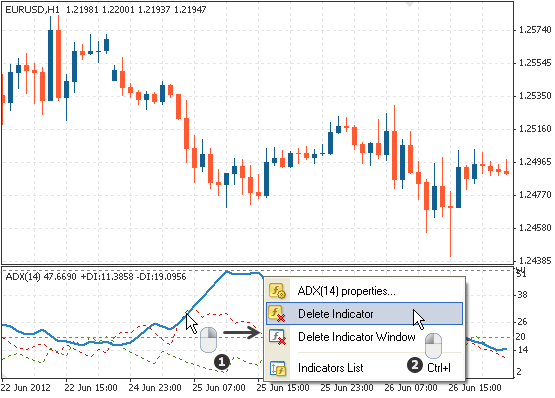The height and width of the screenshot is (398, 555).
Task: Click the 1.25740 price scale label
Action: (x=534, y=30)
